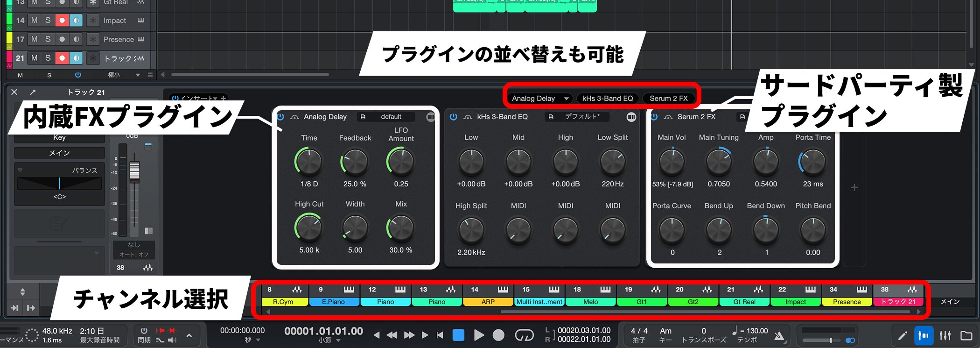Image resolution: width=980 pixels, height=348 pixels.
Task: Click the return to zero transport button
Action: pos(440,335)
